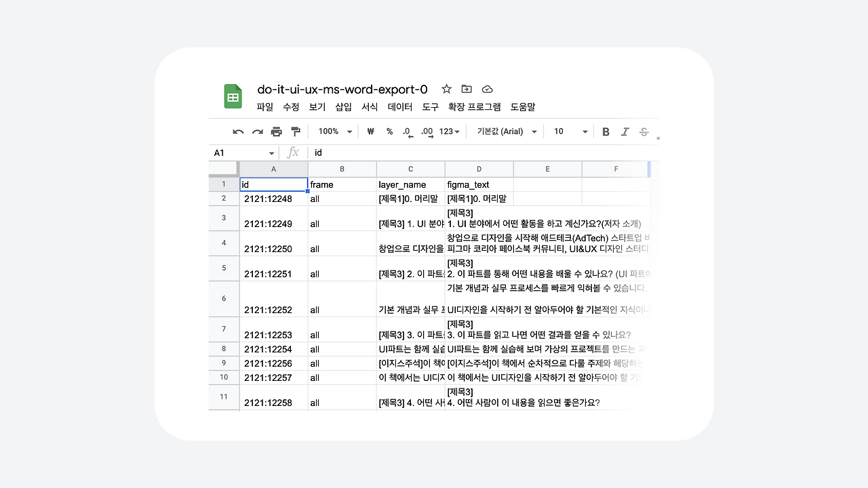Image resolution: width=868 pixels, height=488 pixels.
Task: Click the select-all corner box
Action: click(x=224, y=169)
